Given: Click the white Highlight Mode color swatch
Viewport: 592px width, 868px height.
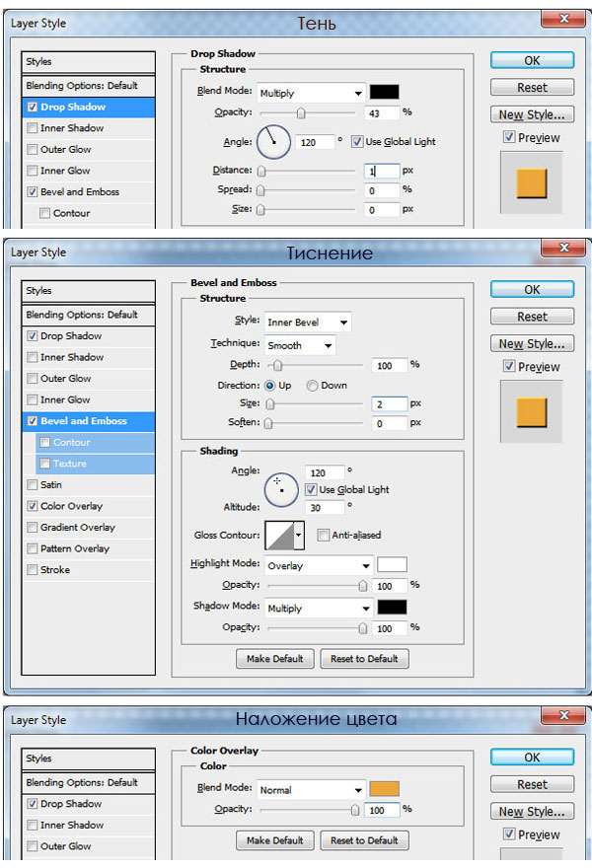Looking at the screenshot, I should 392,564.
